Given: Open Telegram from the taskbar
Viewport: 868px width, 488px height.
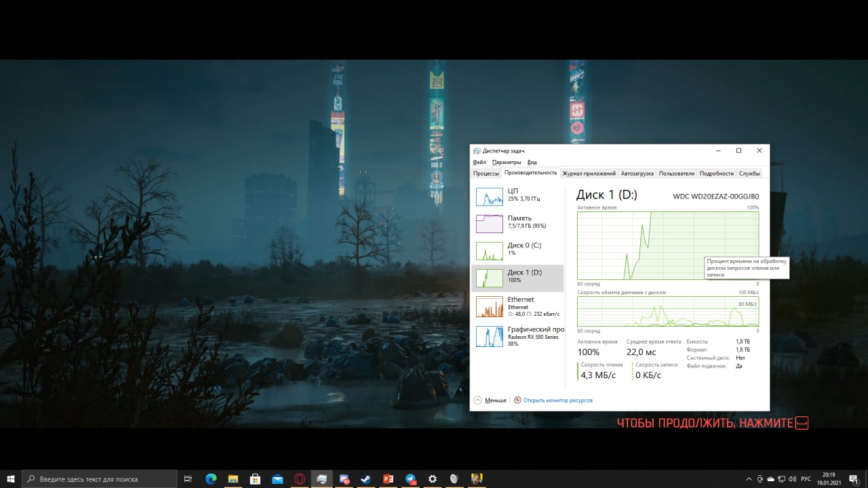Looking at the screenshot, I should coord(410,479).
